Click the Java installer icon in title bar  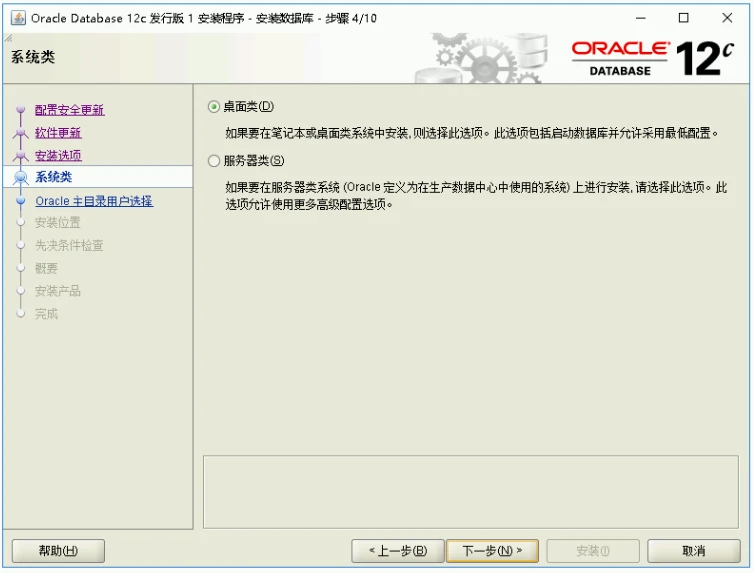(18, 18)
